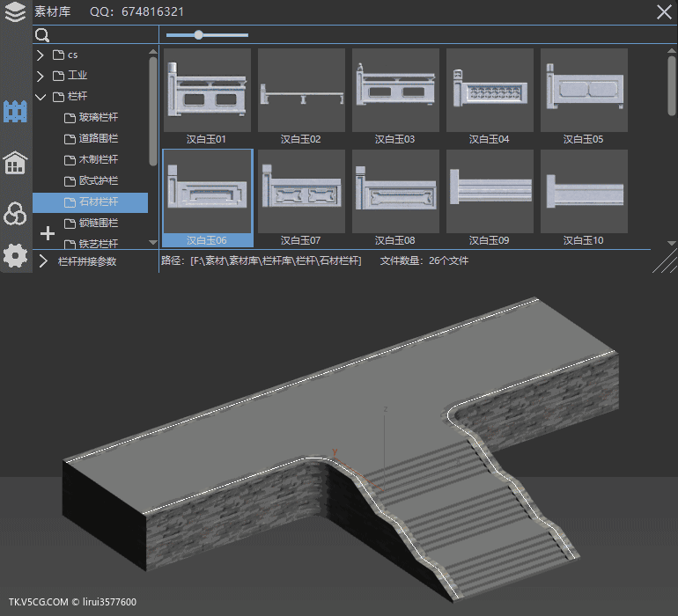This screenshot has width=678, height=616.
Task: Select the 汉白玉03 railing thumbnail
Action: click(x=395, y=90)
